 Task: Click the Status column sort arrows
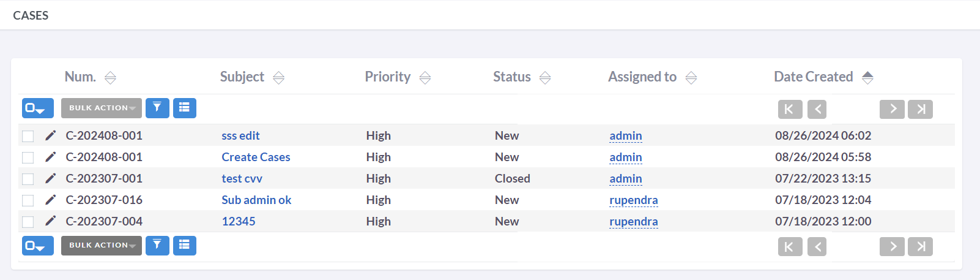(x=544, y=77)
